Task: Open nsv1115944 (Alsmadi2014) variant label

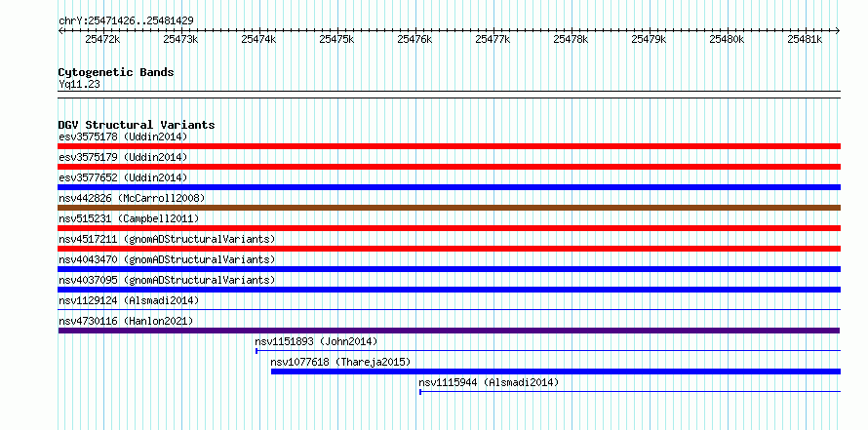Action: click(489, 382)
